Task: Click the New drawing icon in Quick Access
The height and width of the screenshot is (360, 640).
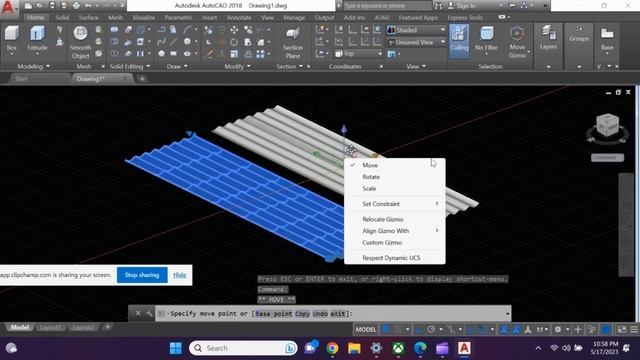Action: pyautogui.click(x=28, y=6)
